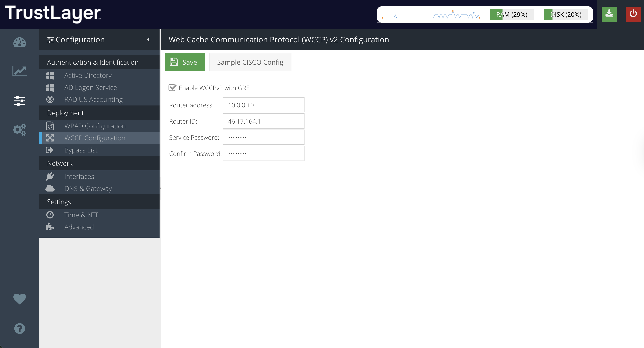Uncheck Enable WCCPv2 with GRE
Screen dimensions: 644x348
[x=172, y=88]
